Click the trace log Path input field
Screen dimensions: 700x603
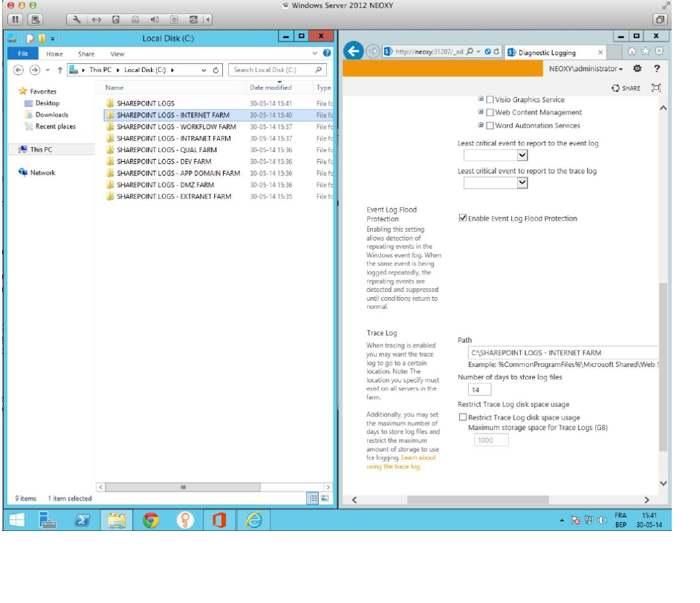coord(563,353)
